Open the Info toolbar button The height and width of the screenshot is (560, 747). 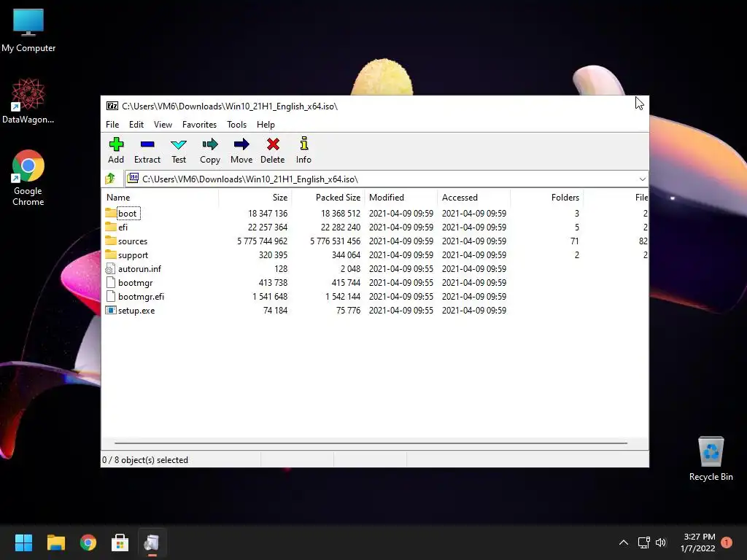coord(303,150)
